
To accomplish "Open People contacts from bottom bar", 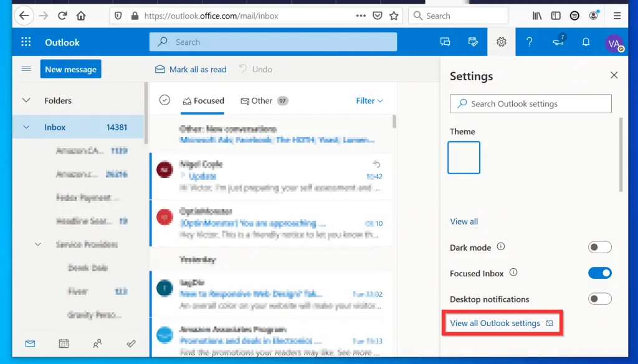I will pyautogui.click(x=97, y=343).
